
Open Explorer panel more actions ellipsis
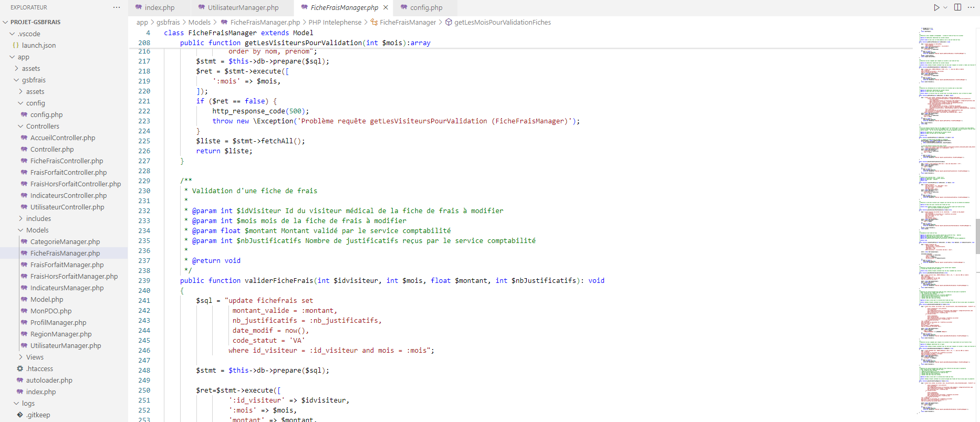pyautogui.click(x=117, y=7)
